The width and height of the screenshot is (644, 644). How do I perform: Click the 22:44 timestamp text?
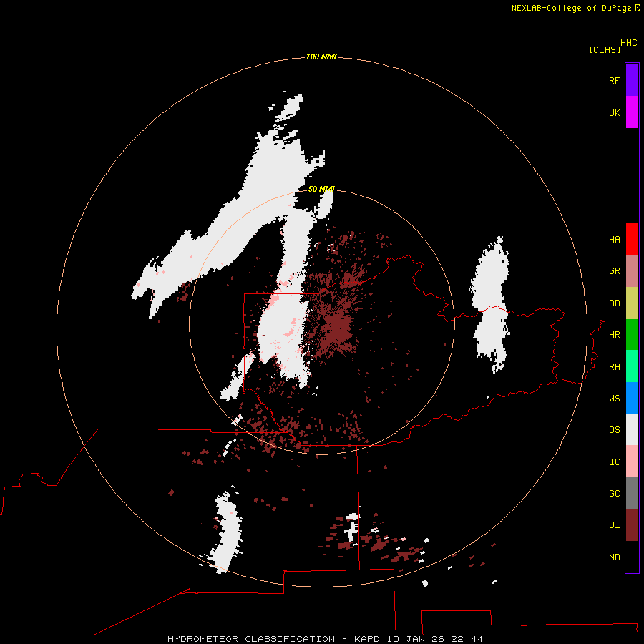(x=467, y=639)
